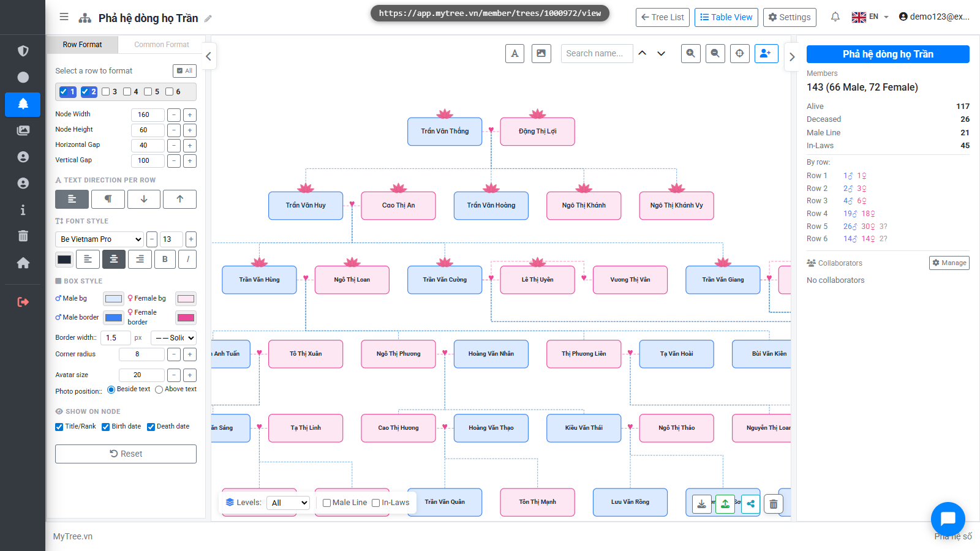Viewport: 980px width, 551px height.
Task: Delete using the trash icon in the bottom toolbar
Action: click(x=774, y=504)
